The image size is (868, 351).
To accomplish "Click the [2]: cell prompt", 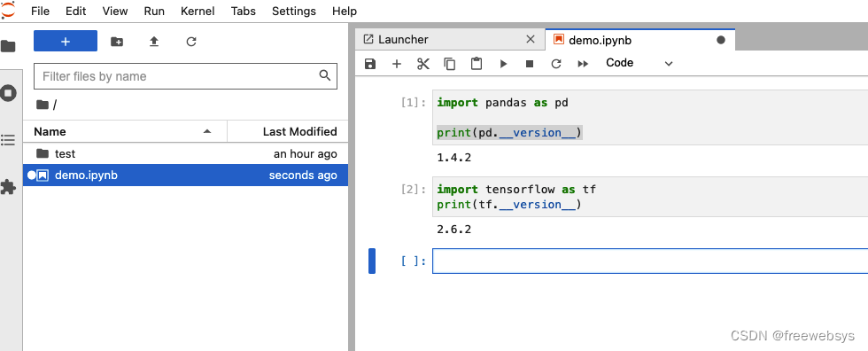I will [413, 190].
